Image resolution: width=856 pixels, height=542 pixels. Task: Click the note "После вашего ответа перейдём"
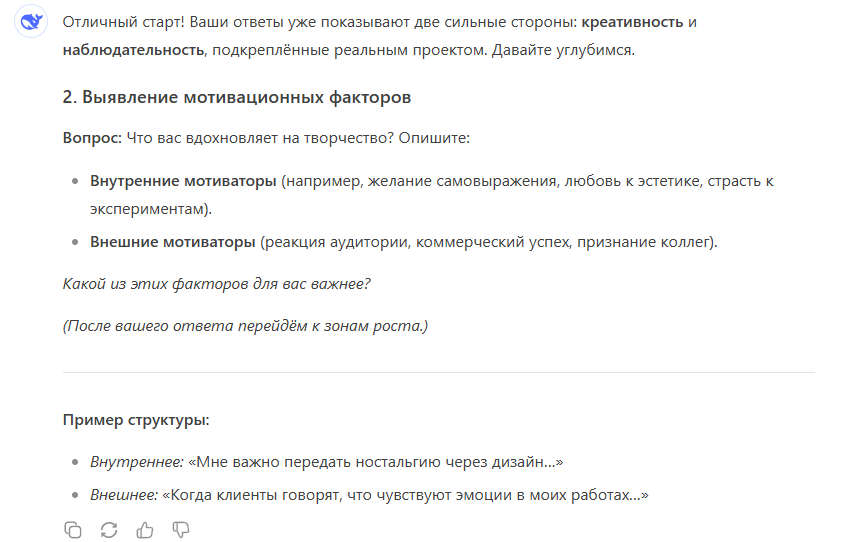(x=245, y=326)
